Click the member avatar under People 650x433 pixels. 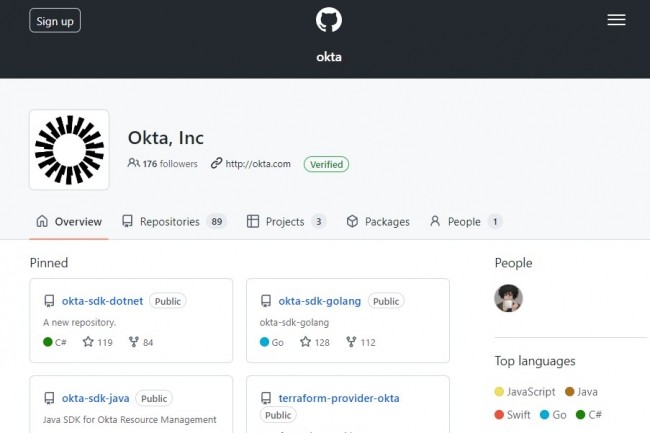[x=508, y=298]
